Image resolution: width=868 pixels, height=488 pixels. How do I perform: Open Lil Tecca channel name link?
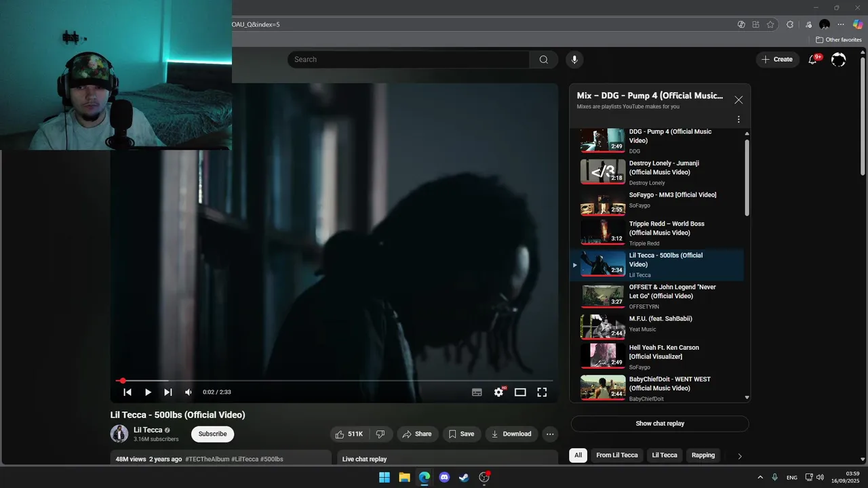click(148, 430)
